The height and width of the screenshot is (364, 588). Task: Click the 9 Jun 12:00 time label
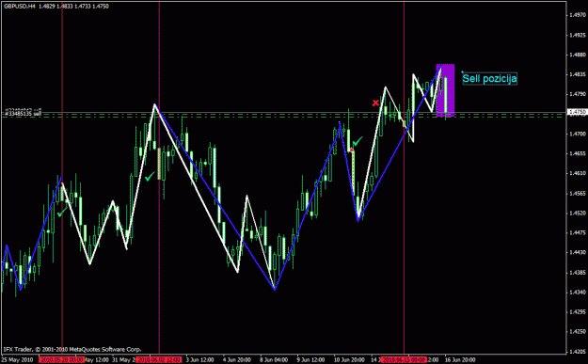[x=310, y=360]
